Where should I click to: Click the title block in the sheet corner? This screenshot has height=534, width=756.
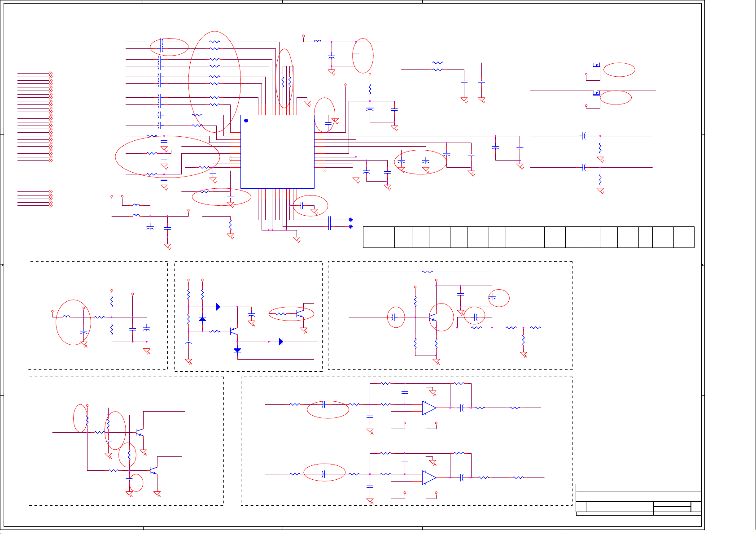coord(638,499)
